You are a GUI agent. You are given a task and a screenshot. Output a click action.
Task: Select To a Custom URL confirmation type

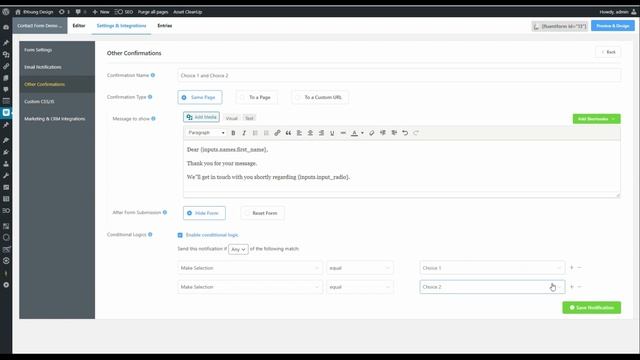tap(320, 97)
